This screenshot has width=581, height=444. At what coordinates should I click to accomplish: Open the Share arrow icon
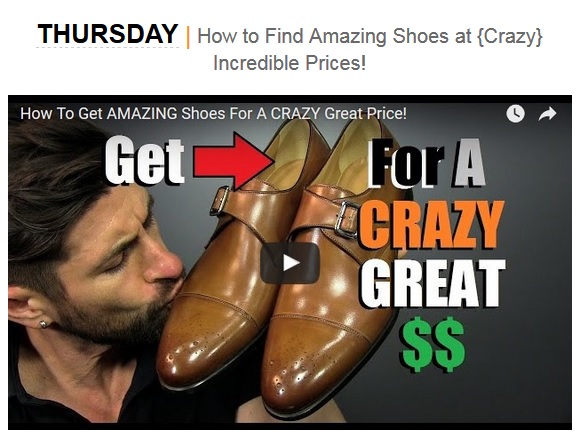547,114
